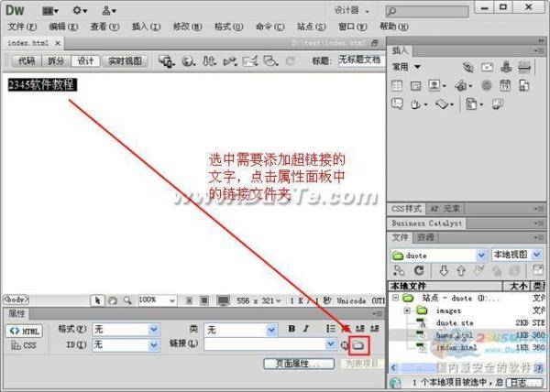
Task: Select the Hand tool in status bar
Action: coord(112,299)
